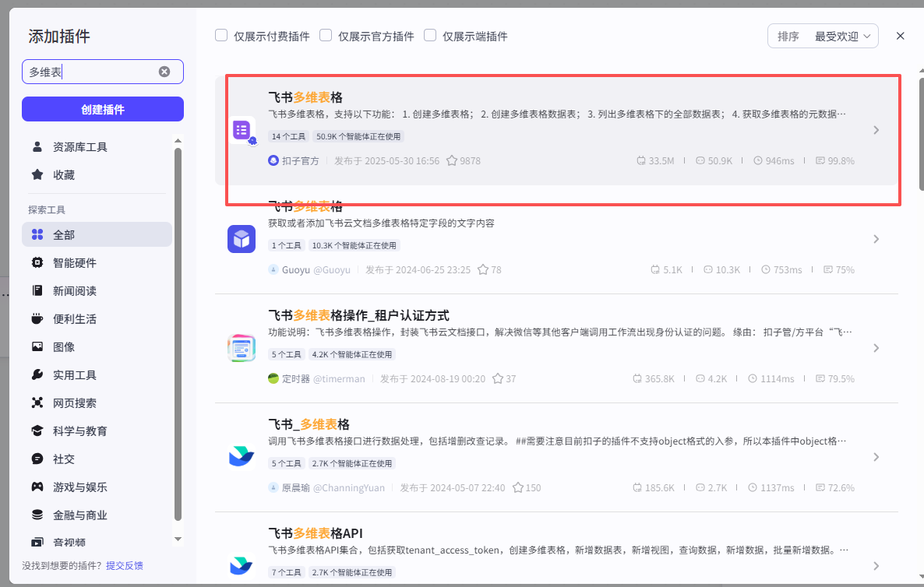Click the 提交反馈 link

(x=125, y=566)
